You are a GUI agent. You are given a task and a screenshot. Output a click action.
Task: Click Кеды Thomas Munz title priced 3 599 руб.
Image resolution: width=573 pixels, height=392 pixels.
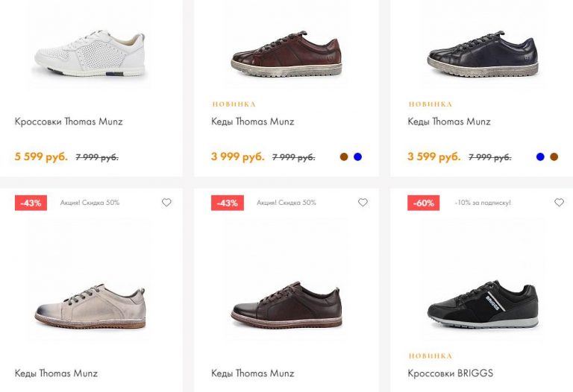[x=448, y=121]
